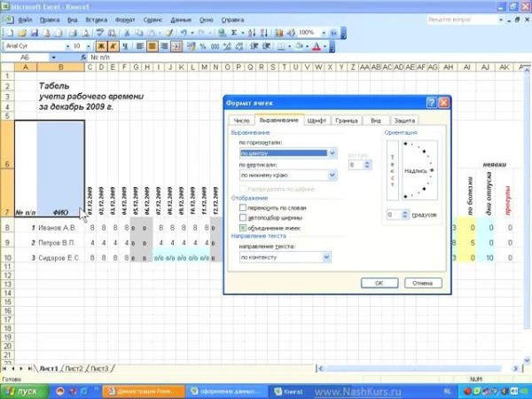Open Print Preview from the toolbar

point(85,33)
